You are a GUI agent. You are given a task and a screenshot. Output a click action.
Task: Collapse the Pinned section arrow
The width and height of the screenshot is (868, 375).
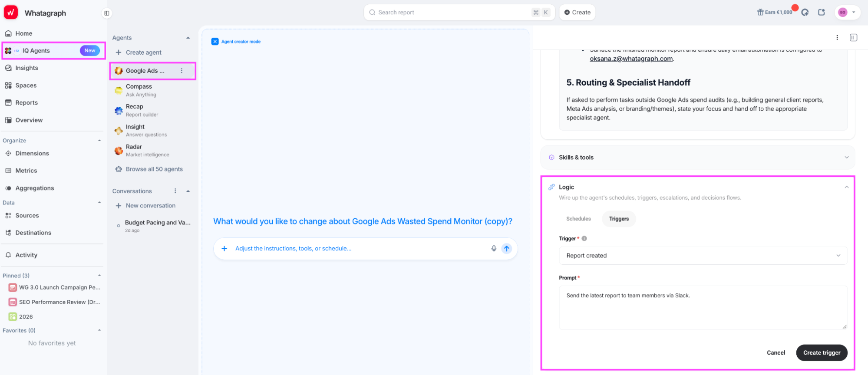[99, 276]
